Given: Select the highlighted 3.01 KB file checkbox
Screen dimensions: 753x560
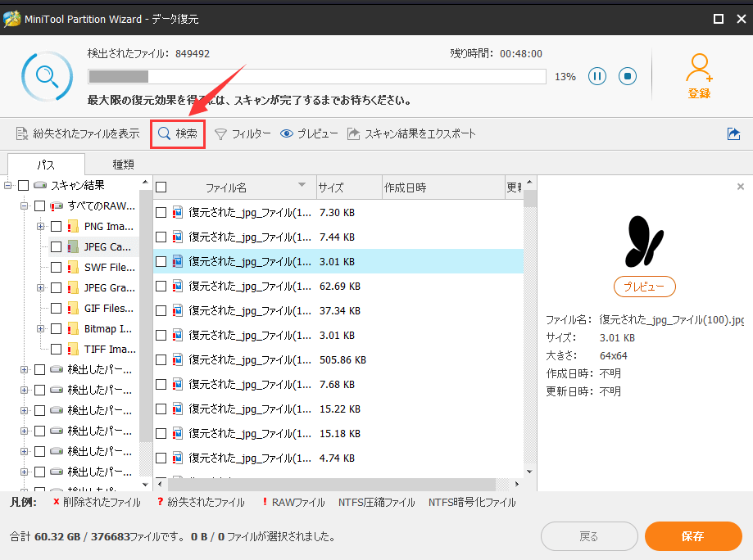Looking at the screenshot, I should (161, 261).
